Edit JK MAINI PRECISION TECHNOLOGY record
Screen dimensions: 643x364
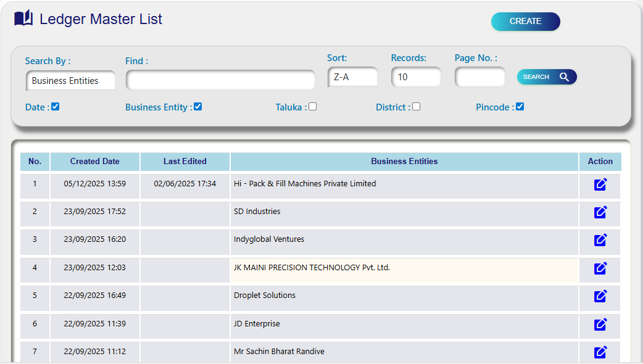(600, 268)
